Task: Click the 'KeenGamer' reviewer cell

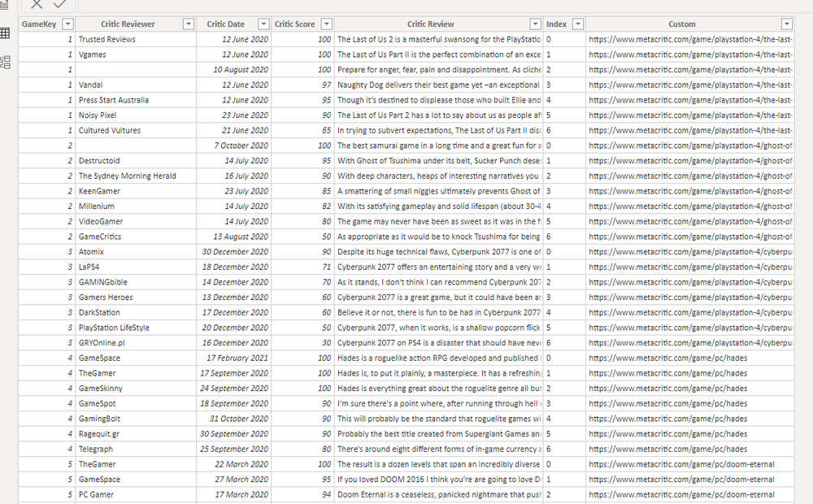Action: point(136,191)
